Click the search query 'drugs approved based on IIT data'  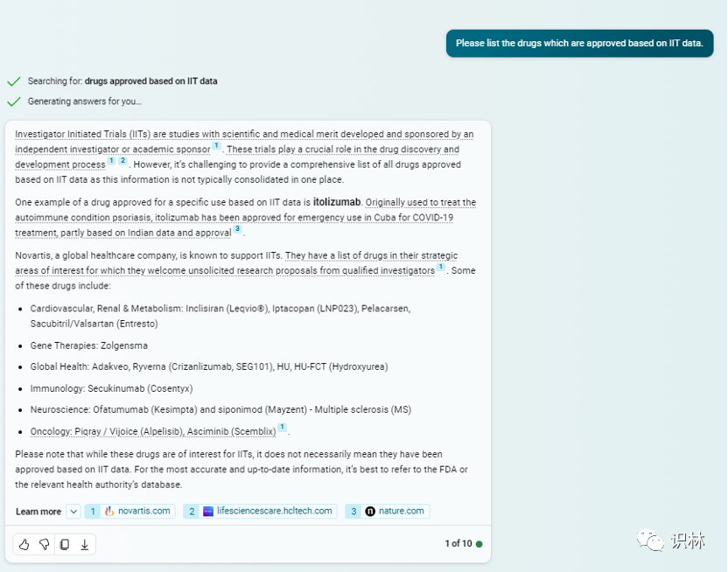150,81
